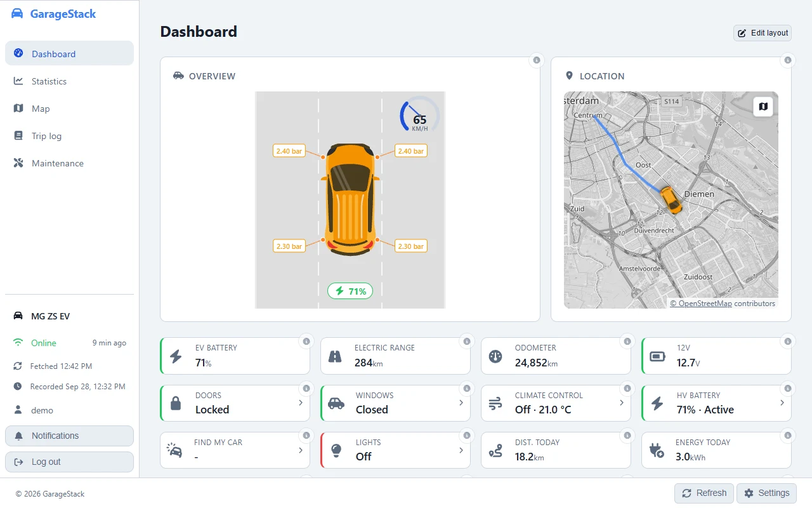Click the Edit layout button

[763, 33]
